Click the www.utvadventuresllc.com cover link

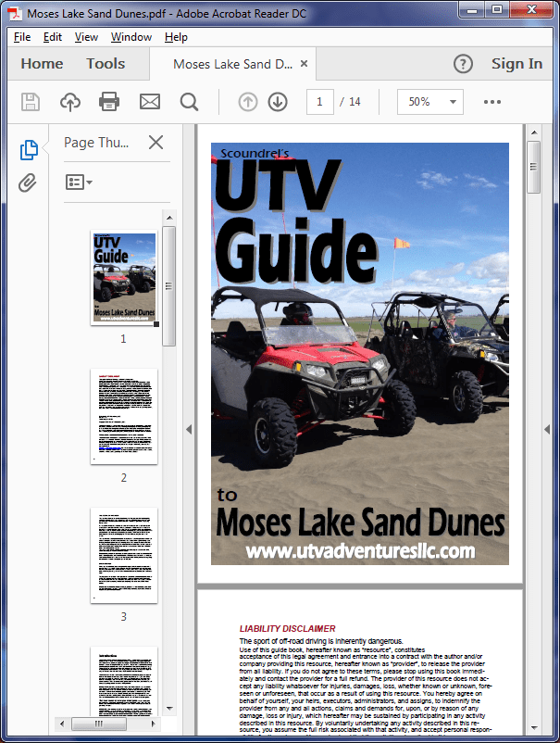(x=360, y=550)
